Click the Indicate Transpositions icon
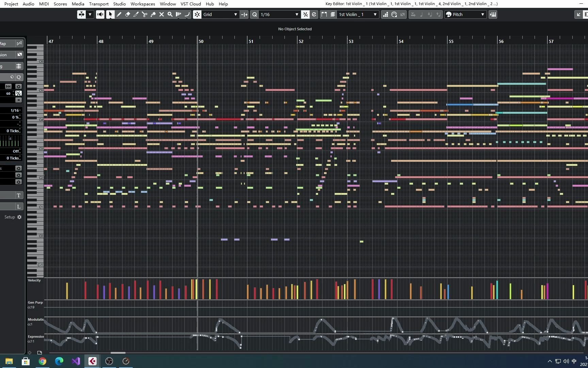 click(386, 14)
